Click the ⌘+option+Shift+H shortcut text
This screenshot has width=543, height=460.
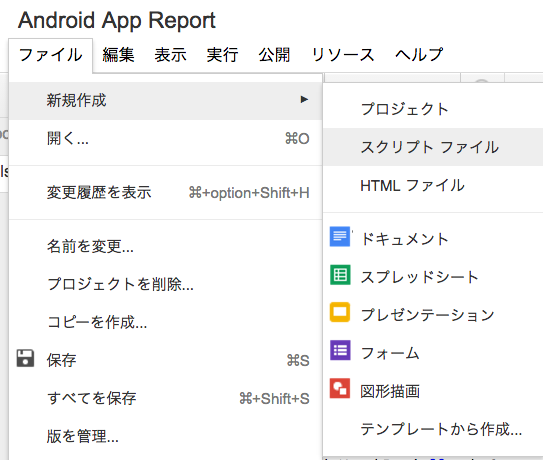pyautogui.click(x=249, y=193)
